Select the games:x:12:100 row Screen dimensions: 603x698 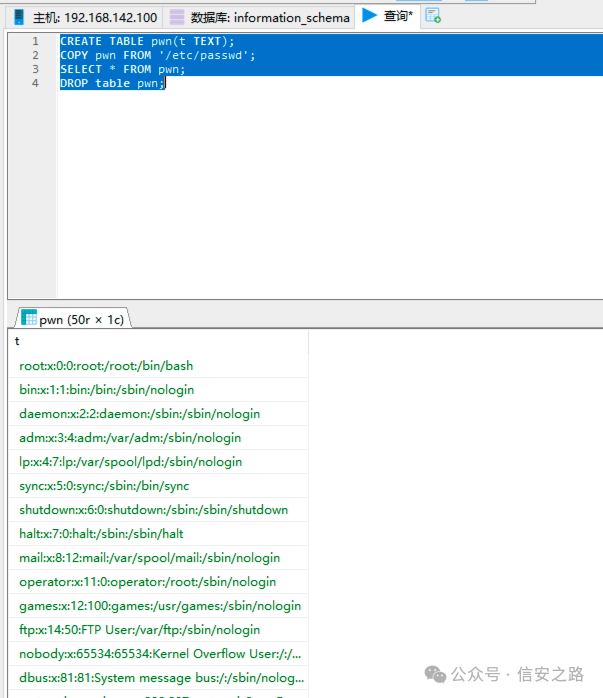point(158,606)
